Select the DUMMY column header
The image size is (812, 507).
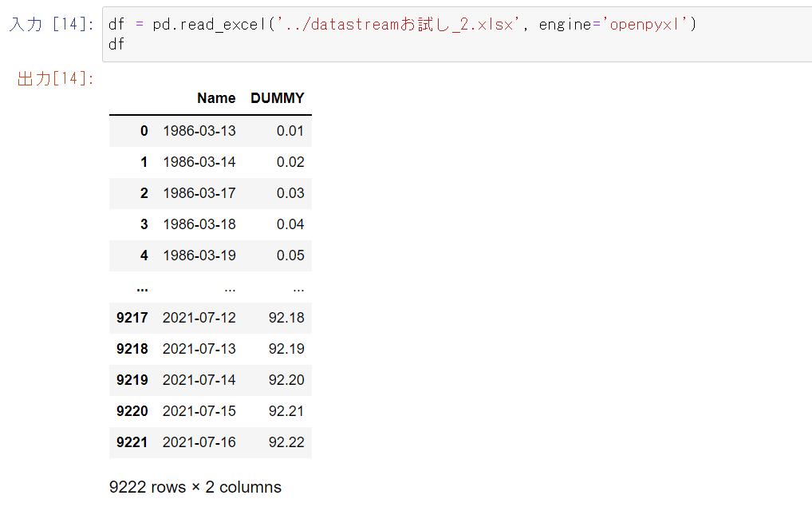click(x=277, y=98)
